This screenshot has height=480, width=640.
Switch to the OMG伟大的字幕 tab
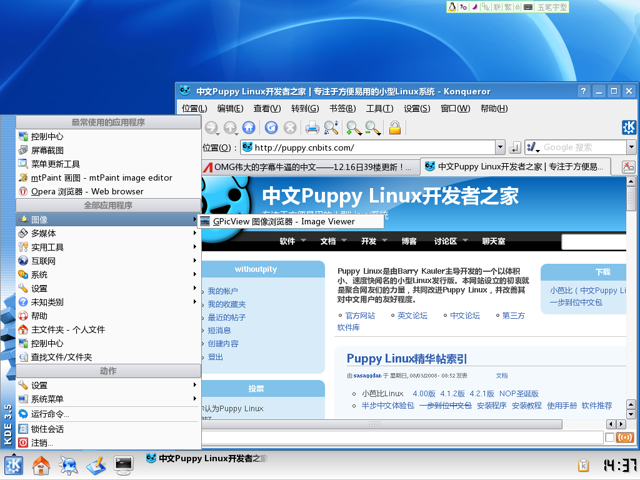(x=310, y=167)
